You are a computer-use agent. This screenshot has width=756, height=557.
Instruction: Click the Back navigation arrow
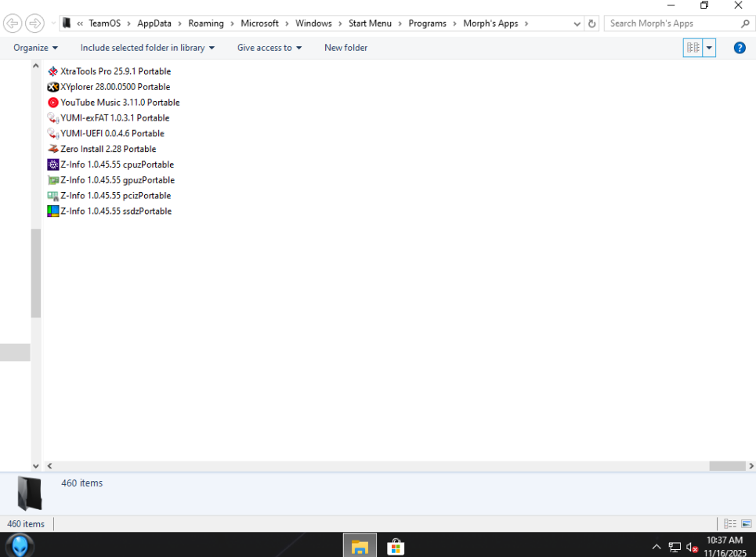point(13,24)
